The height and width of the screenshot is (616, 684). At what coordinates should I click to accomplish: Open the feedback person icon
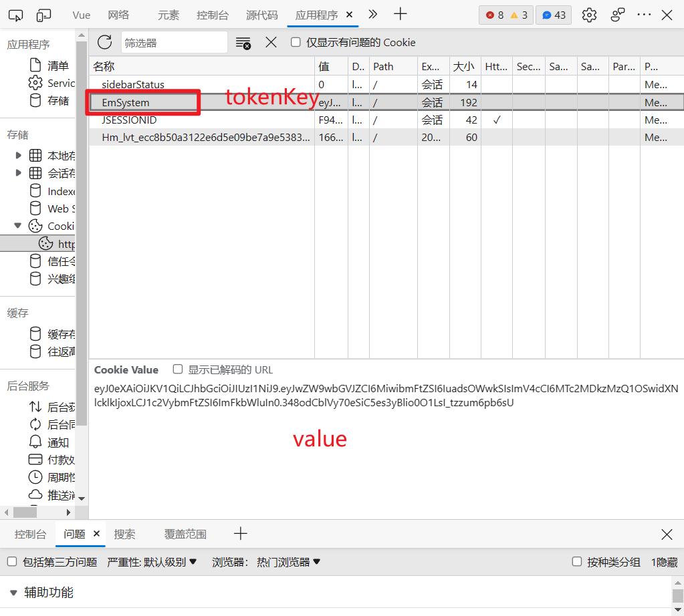point(617,15)
